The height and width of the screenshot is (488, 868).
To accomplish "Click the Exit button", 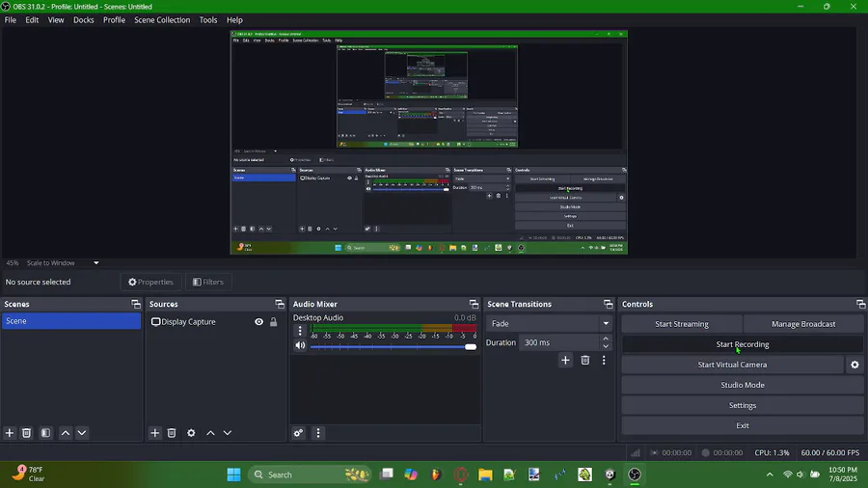I will click(x=743, y=425).
